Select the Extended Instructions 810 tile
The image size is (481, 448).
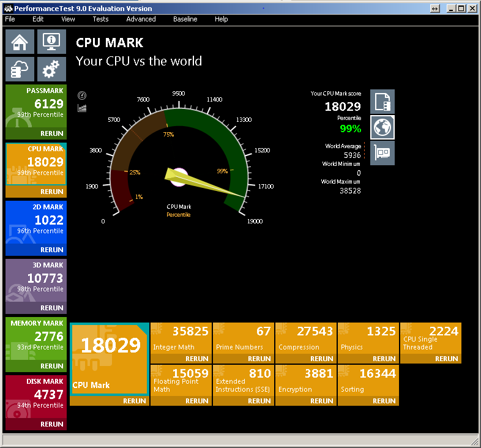tap(244, 380)
